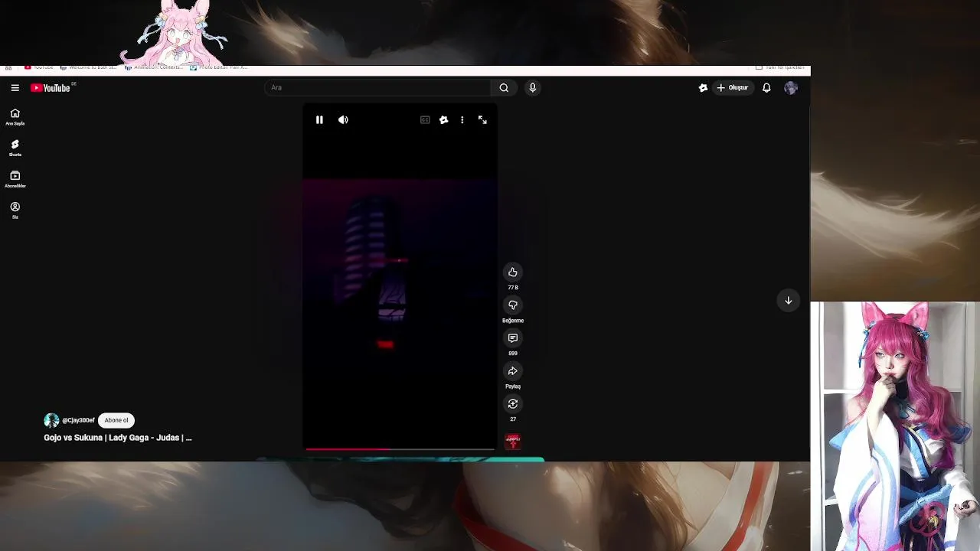
Task: Open the @Cjay300ef channel avatar
Action: 51,420
